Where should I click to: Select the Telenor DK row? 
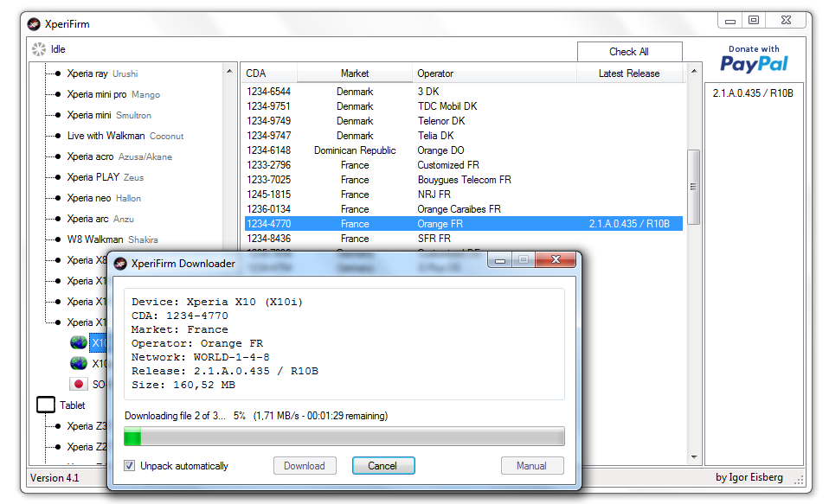coord(464,121)
